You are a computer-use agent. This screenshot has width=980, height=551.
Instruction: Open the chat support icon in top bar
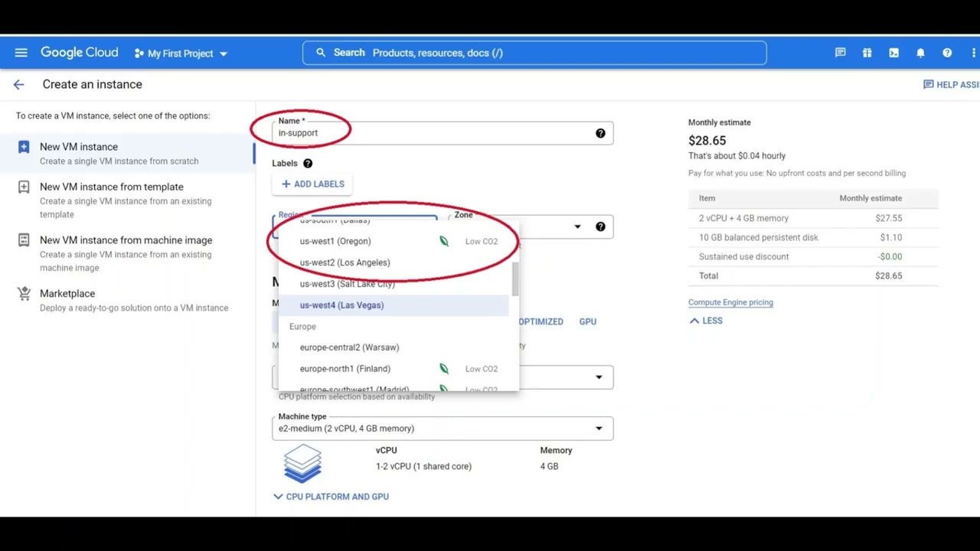point(840,53)
